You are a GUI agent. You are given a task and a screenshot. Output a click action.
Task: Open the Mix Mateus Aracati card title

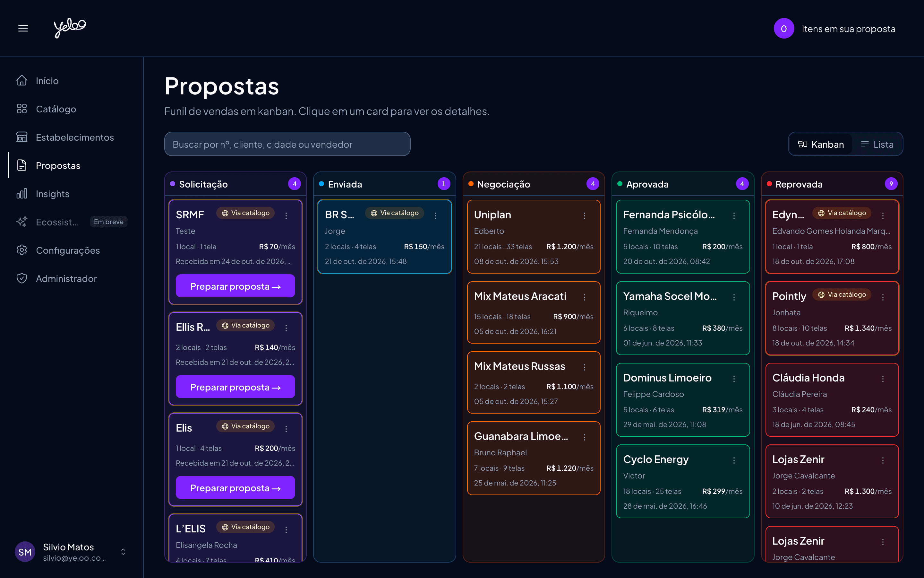tap(520, 296)
